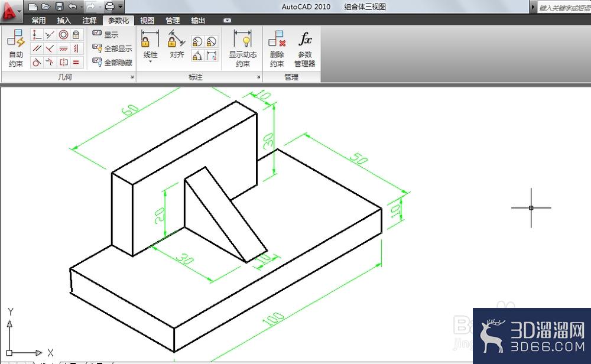Switch to the 插入 ribbon tab
The width and height of the screenshot is (591, 364).
click(x=64, y=20)
